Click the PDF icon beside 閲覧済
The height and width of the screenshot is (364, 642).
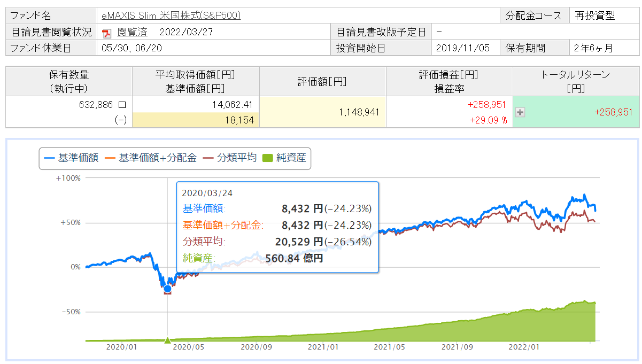106,33
